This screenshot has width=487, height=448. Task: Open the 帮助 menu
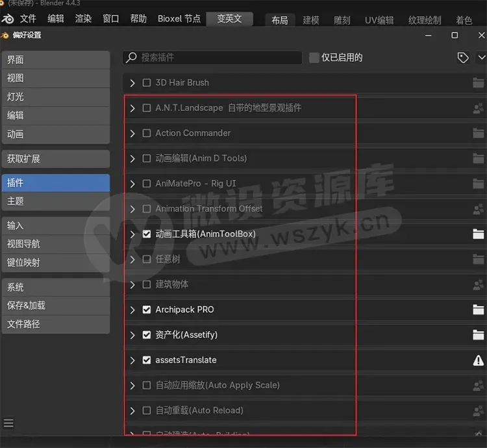[x=138, y=19]
